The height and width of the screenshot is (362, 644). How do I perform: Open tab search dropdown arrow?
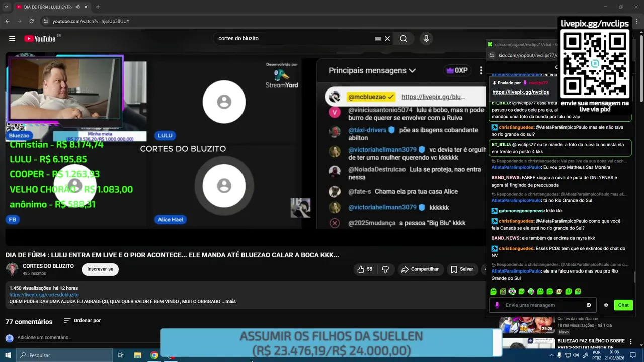point(7,7)
